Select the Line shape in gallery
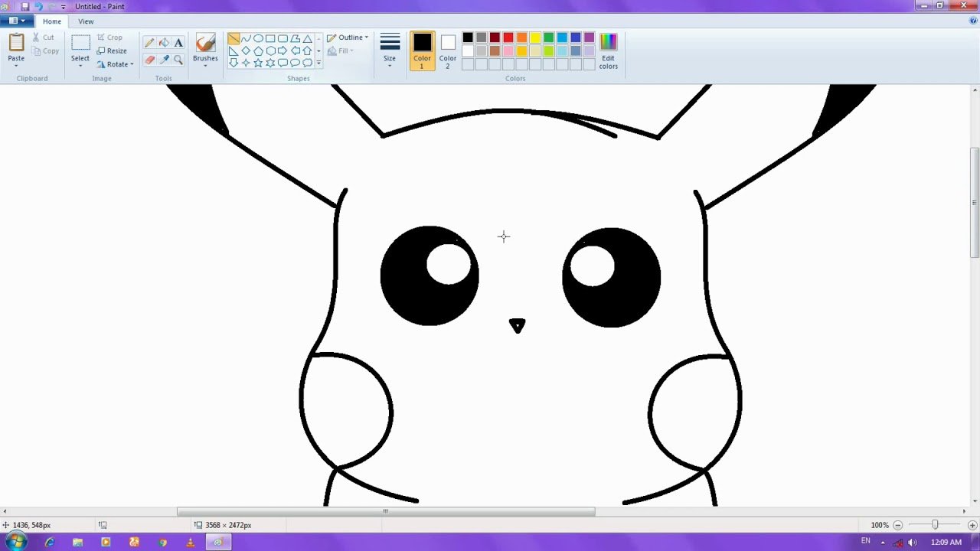The width and height of the screenshot is (980, 551). pos(234,38)
